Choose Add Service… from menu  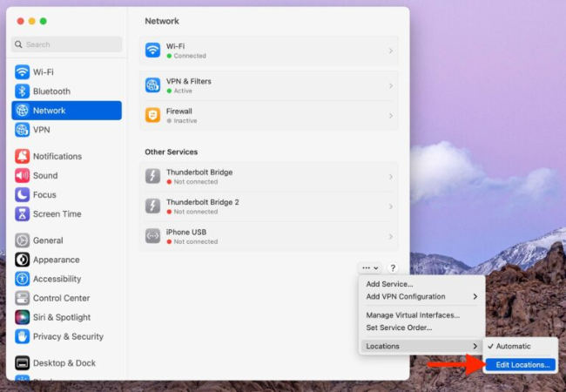389,284
